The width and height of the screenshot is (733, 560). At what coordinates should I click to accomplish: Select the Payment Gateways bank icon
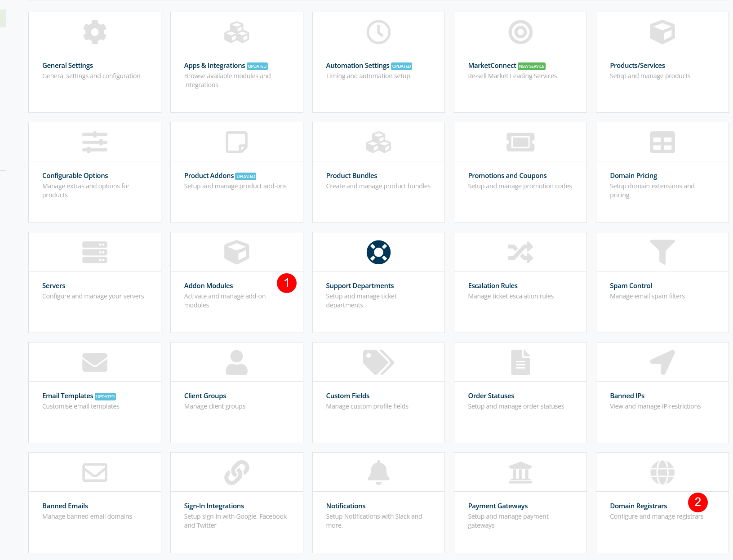coord(520,472)
